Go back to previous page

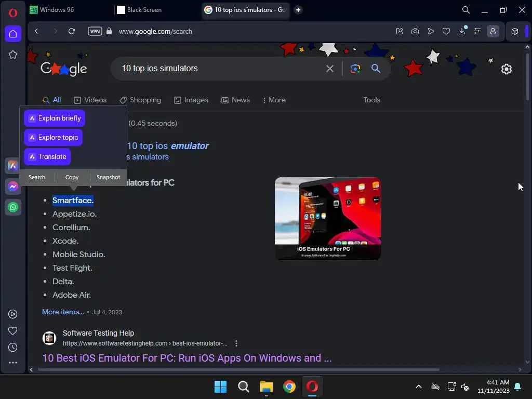click(x=37, y=31)
